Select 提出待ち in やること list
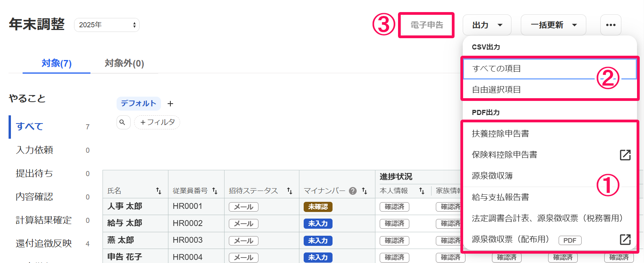Screen dimensions: 644x263 coord(50,173)
